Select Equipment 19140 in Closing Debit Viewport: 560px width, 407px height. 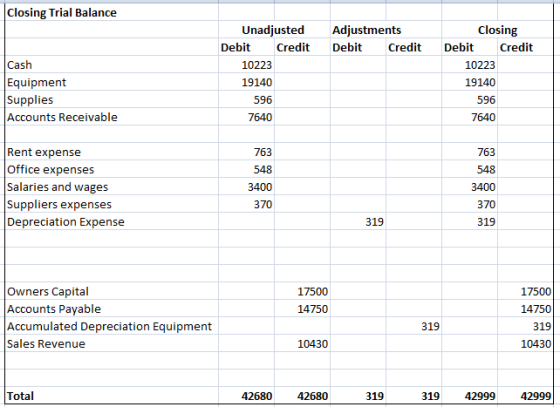pos(480,82)
